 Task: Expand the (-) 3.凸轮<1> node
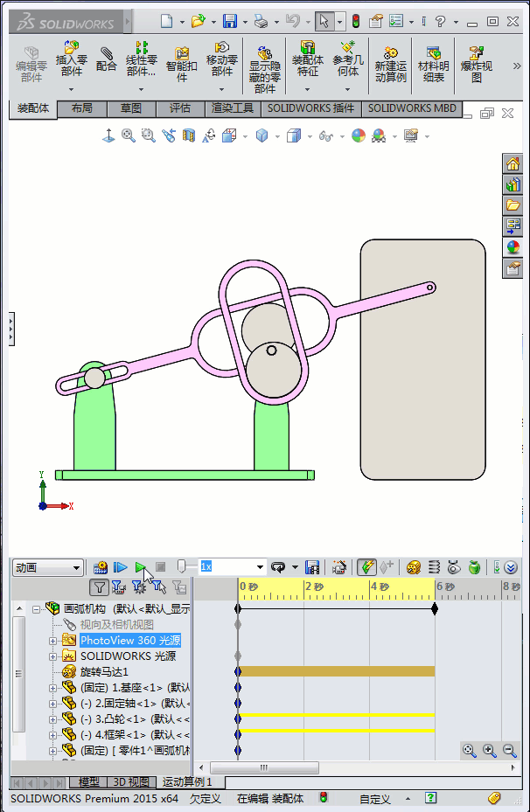pos(52,719)
